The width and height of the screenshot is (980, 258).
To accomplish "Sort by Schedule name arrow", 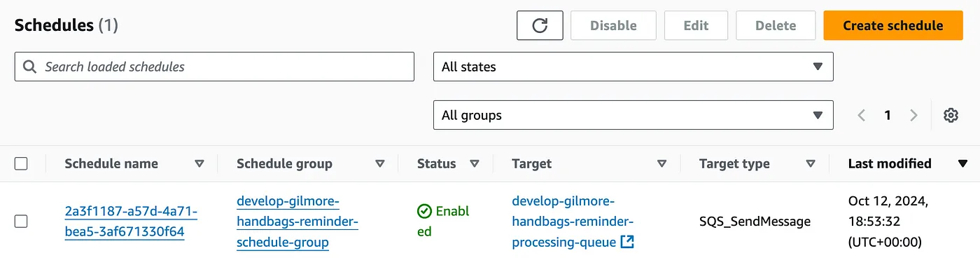I will 199,164.
